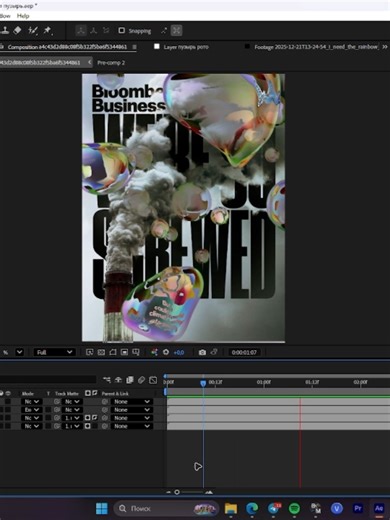Click the Local Axis Mode icon
Image resolution: width=390 pixels, height=520 pixels.
point(81,31)
